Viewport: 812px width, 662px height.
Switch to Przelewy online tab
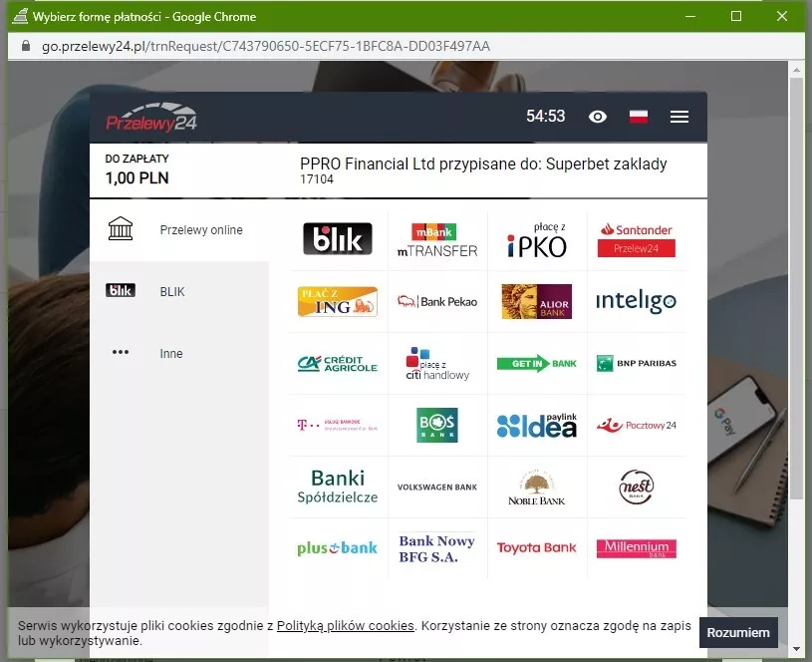point(179,230)
